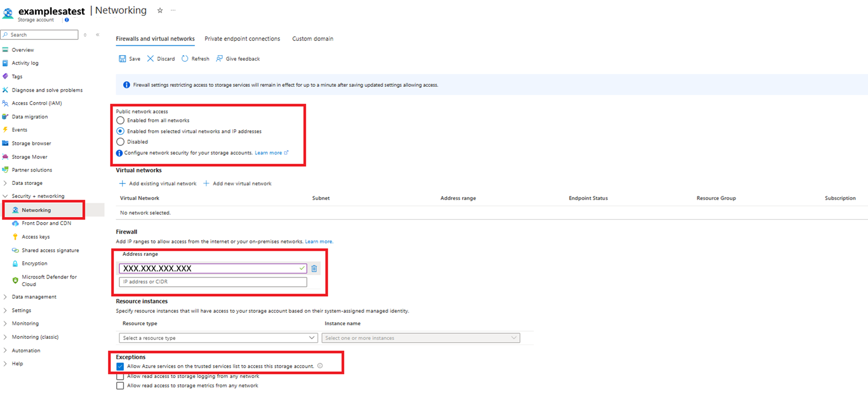Delete the XXX.XXX.XXX.XXX address with trash icon
This screenshot has height=397, width=868.
click(314, 268)
